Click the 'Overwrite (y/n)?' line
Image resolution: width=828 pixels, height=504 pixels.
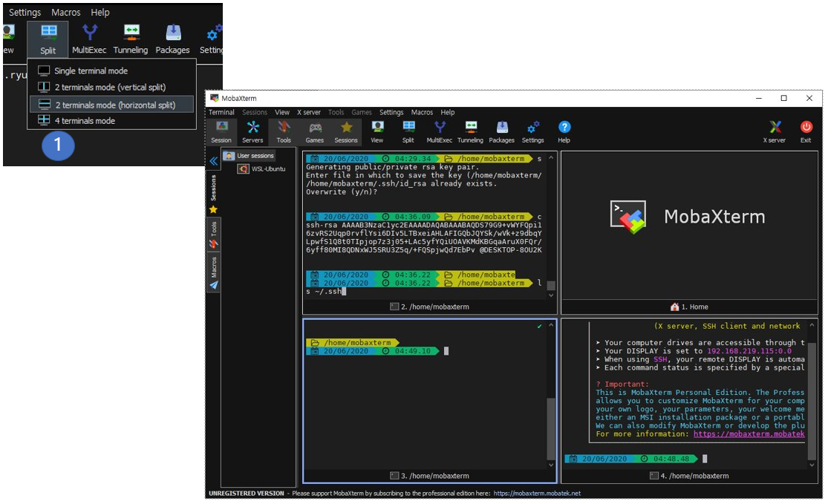342,192
